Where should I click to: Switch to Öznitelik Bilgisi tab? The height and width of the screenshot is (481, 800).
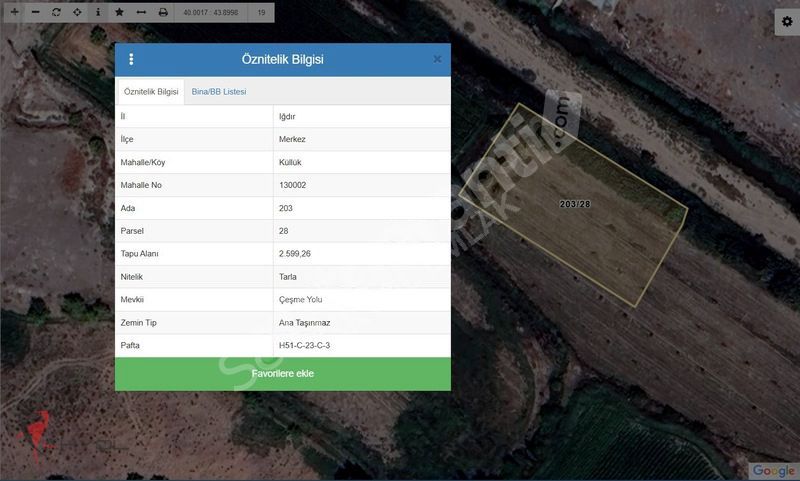click(151, 92)
